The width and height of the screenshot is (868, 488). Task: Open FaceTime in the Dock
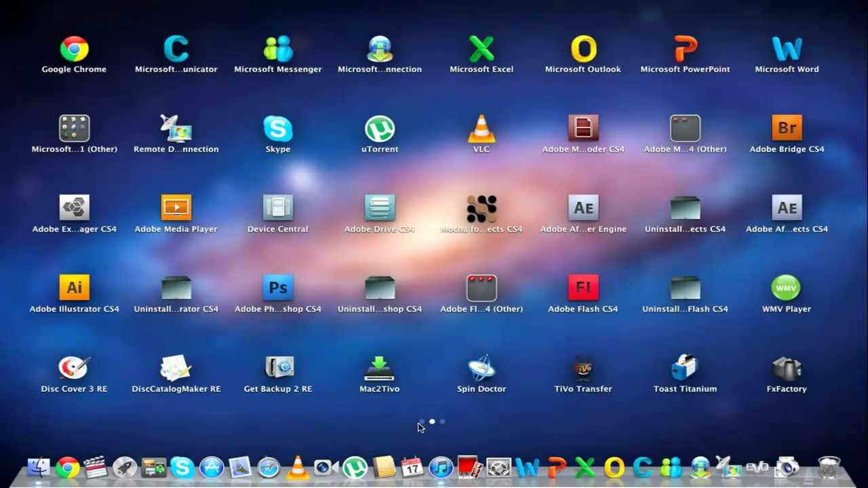[x=326, y=468]
